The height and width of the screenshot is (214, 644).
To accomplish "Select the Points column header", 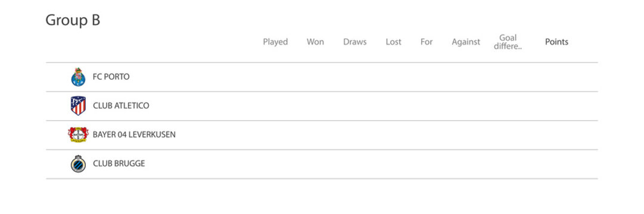I will (x=556, y=42).
